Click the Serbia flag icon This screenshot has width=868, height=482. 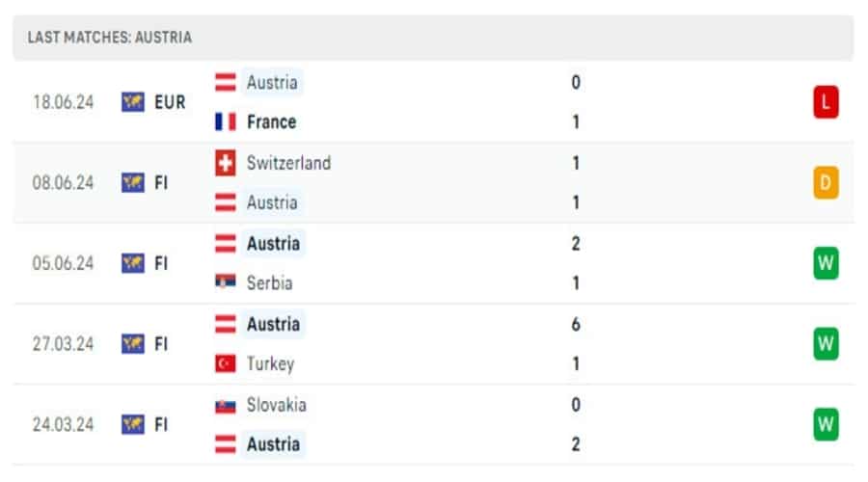226,283
